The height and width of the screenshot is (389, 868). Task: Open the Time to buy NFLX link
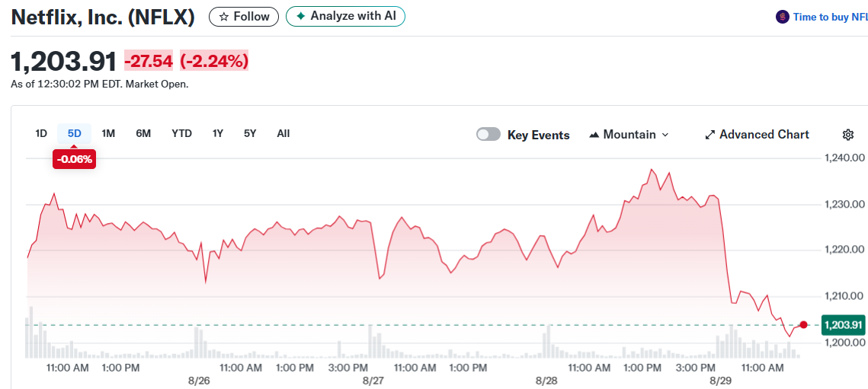pyautogui.click(x=831, y=18)
